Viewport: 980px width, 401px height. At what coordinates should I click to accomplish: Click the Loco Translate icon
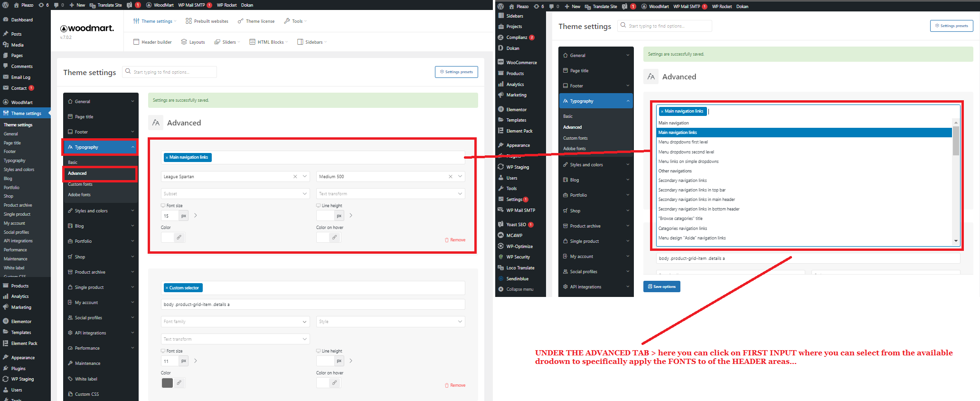coord(501,267)
